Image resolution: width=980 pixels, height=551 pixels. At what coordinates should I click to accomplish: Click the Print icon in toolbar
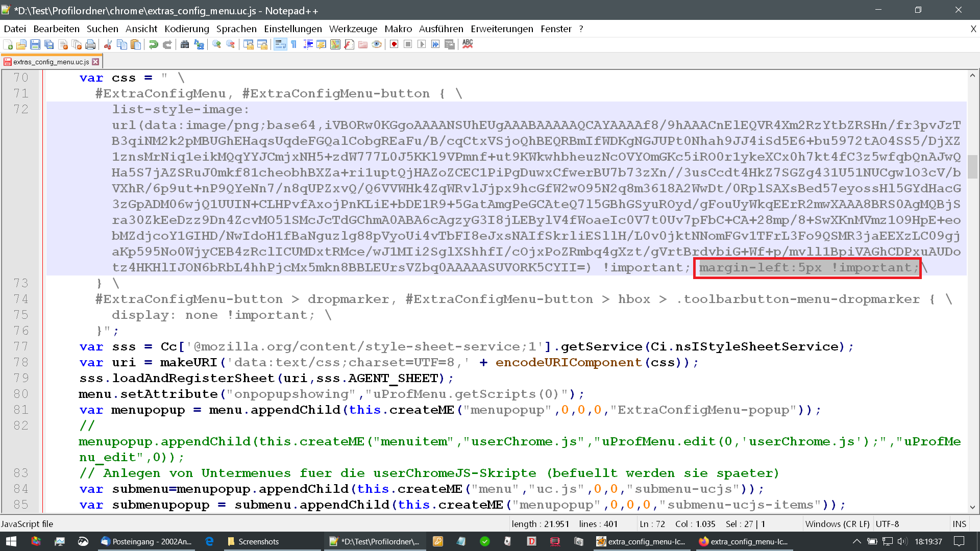[90, 44]
